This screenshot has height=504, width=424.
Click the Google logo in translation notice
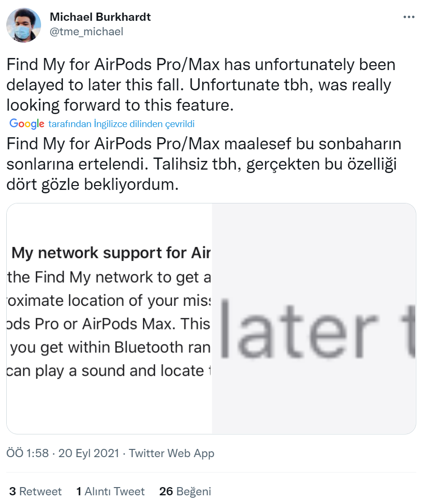pos(27,124)
